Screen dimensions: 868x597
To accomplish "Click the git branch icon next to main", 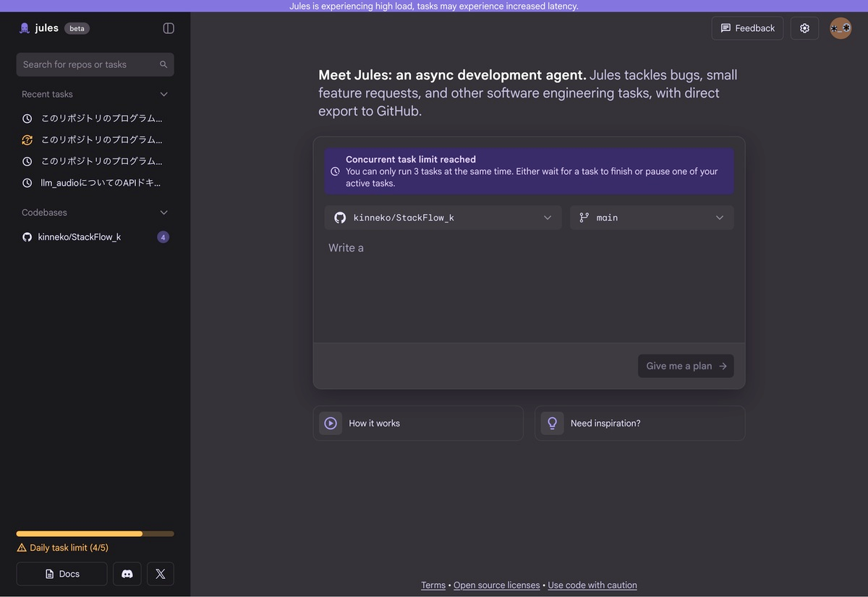I will pyautogui.click(x=584, y=218).
